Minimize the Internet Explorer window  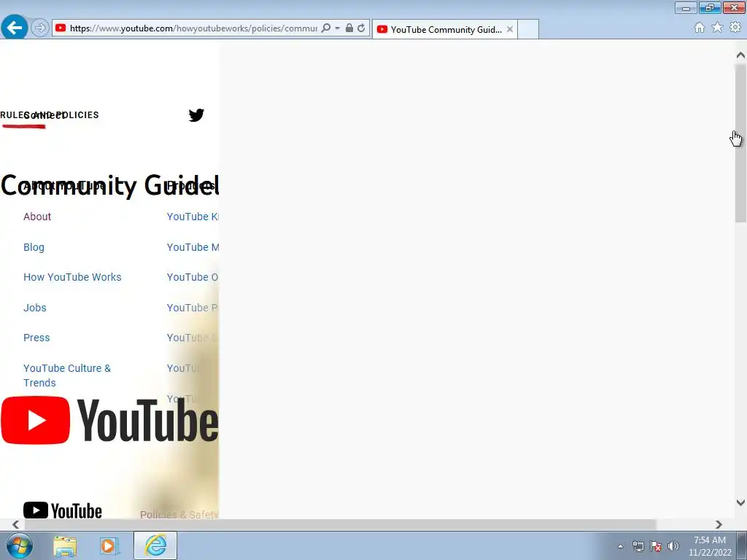(686, 7)
